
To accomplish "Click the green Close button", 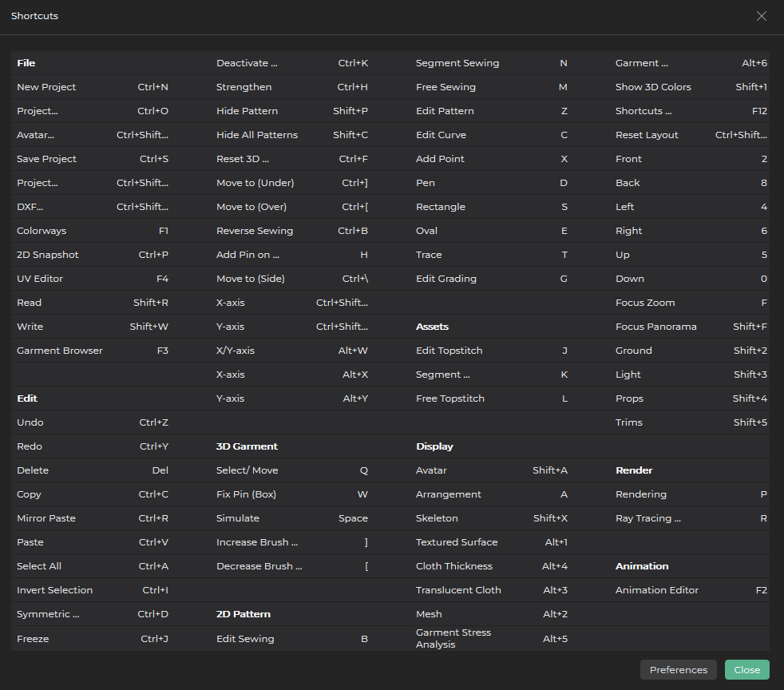I will (x=747, y=669).
